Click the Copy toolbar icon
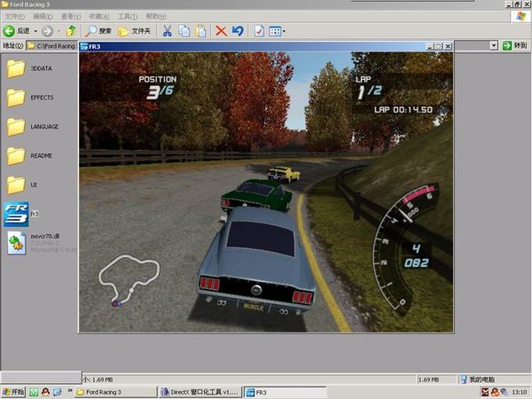The width and height of the screenshot is (532, 399). 184,30
